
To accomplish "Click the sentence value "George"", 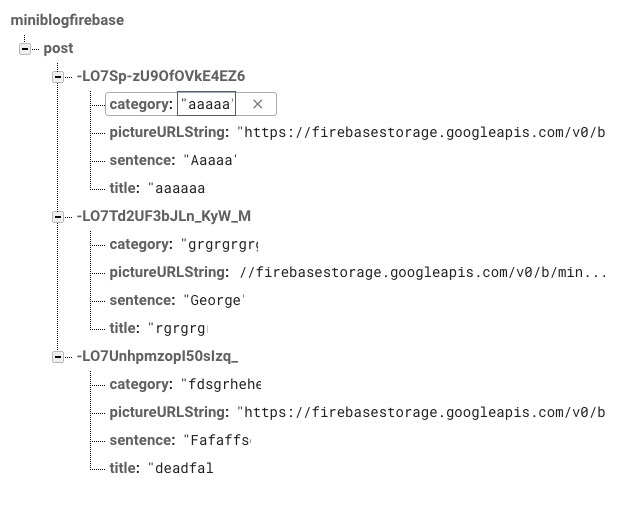I will coord(214,300).
